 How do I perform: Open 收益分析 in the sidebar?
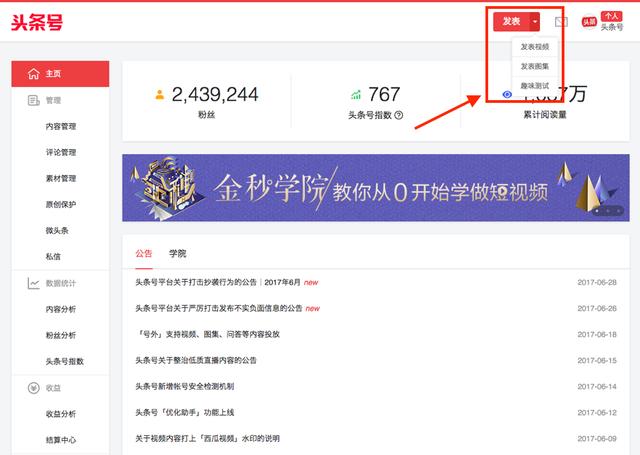point(61,414)
